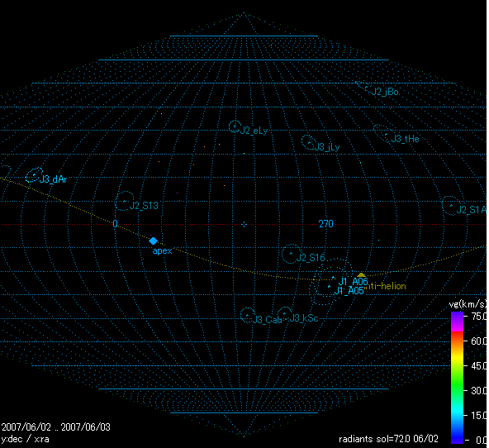Click the center cross marker of the map

coord(244,224)
